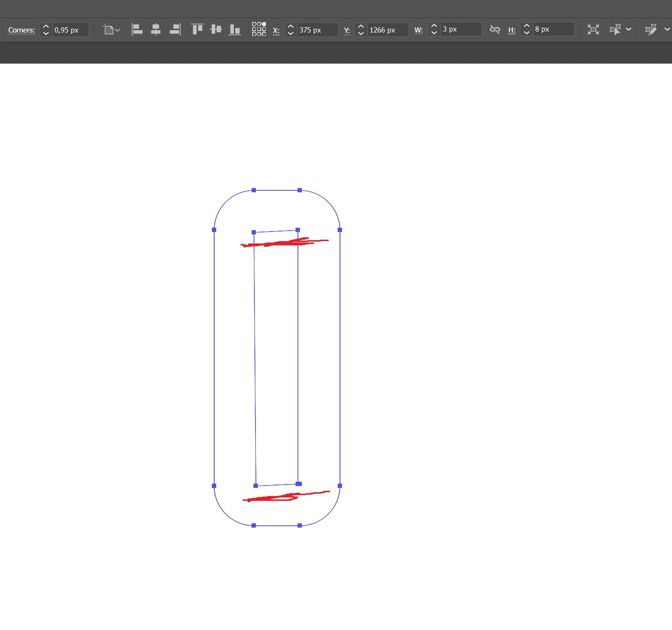Click the isolate selected object icon
The width and height of the screenshot is (672, 630).
[593, 30]
